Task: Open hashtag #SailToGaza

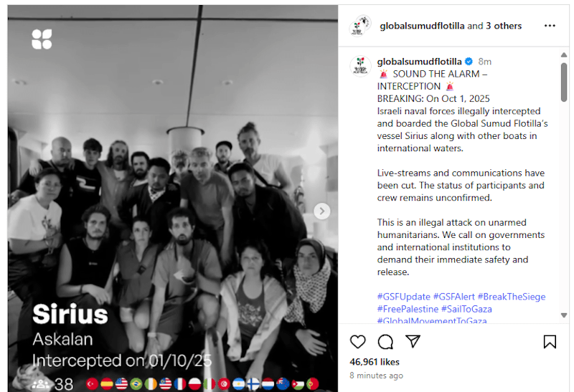Action: [x=466, y=309]
